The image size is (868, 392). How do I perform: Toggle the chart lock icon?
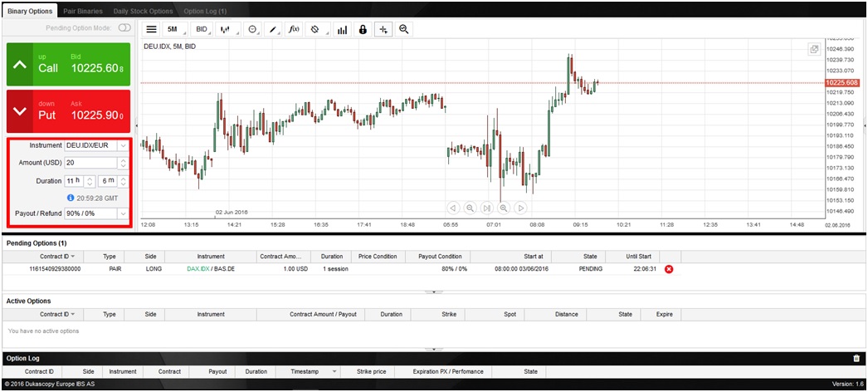363,29
